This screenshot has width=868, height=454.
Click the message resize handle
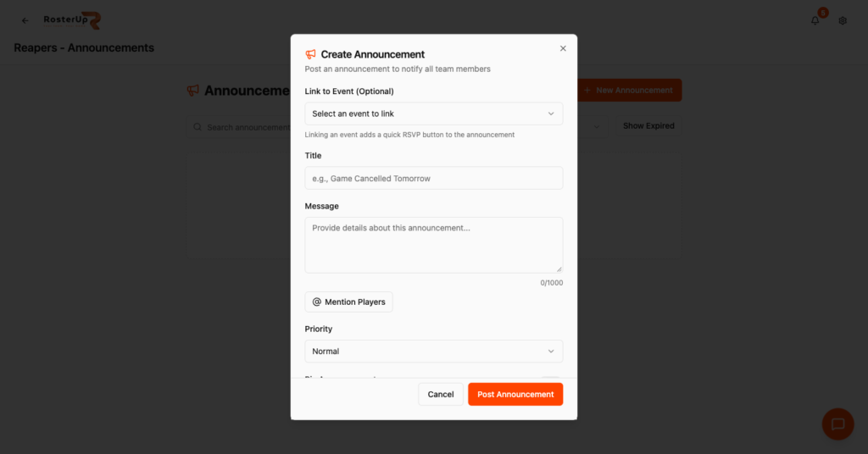[x=559, y=269]
